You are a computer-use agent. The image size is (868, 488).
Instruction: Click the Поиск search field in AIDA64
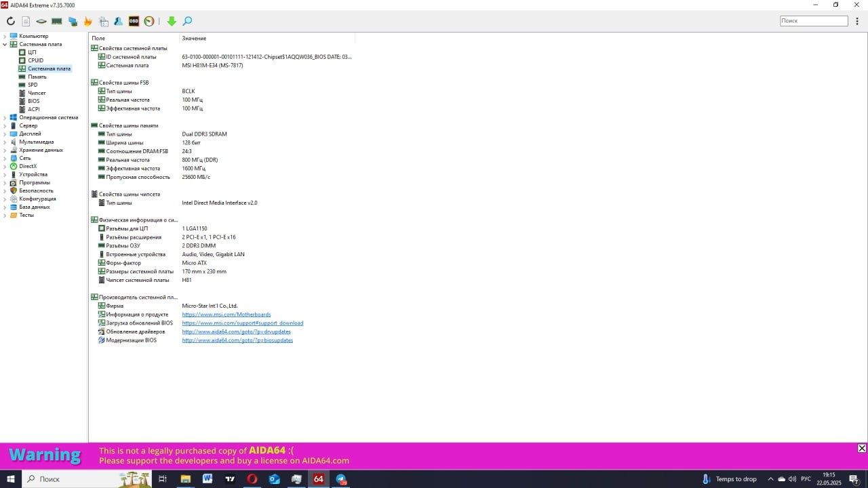tap(814, 21)
